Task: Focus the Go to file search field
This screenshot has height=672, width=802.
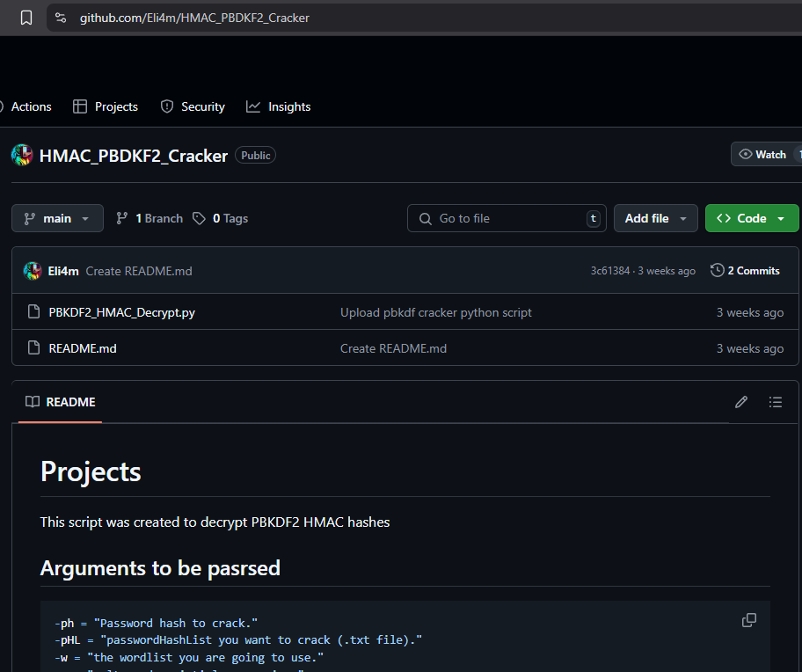Action: [506, 218]
